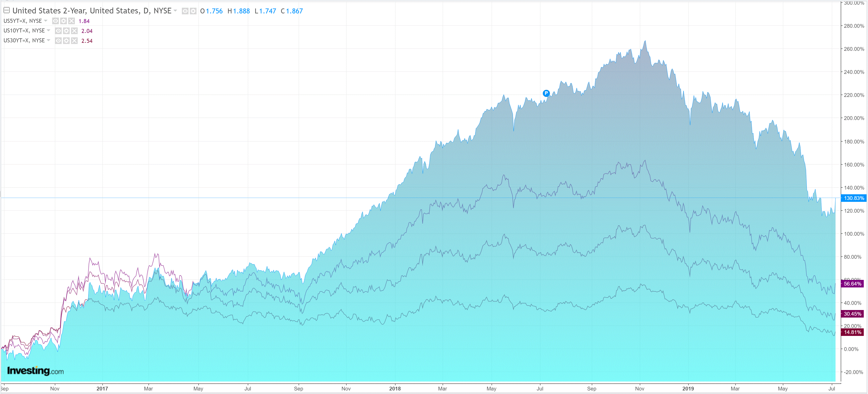868x394 pixels.
Task: Remove the US5YT=X series with X icon
Action: [x=72, y=21]
